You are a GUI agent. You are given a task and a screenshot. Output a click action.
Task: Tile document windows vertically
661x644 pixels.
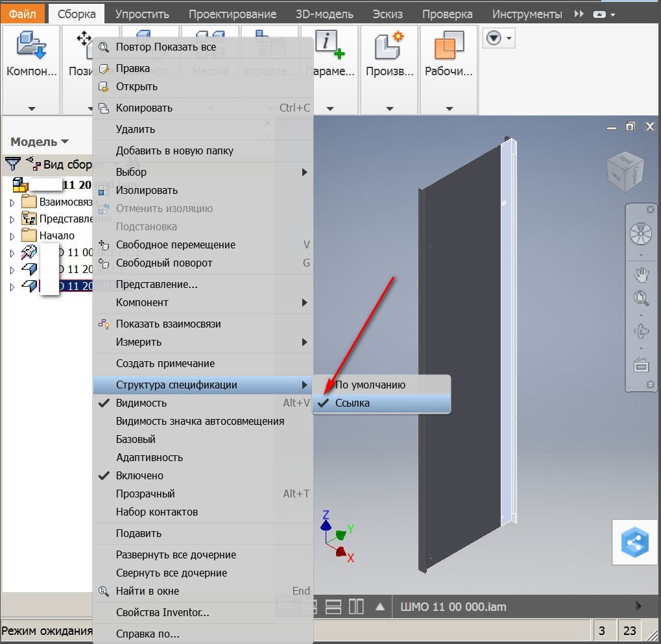pyautogui.click(x=356, y=607)
